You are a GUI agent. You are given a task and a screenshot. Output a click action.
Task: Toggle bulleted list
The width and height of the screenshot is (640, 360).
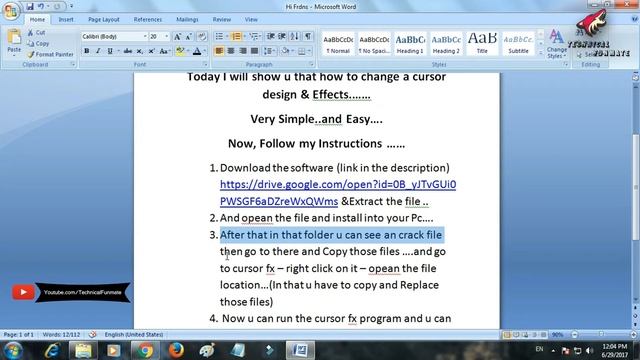click(219, 37)
